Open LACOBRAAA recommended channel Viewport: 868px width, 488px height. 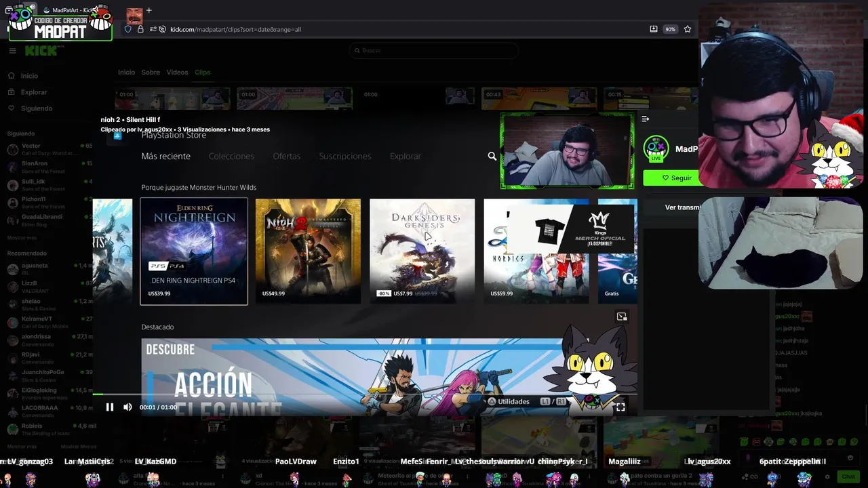(x=50, y=411)
